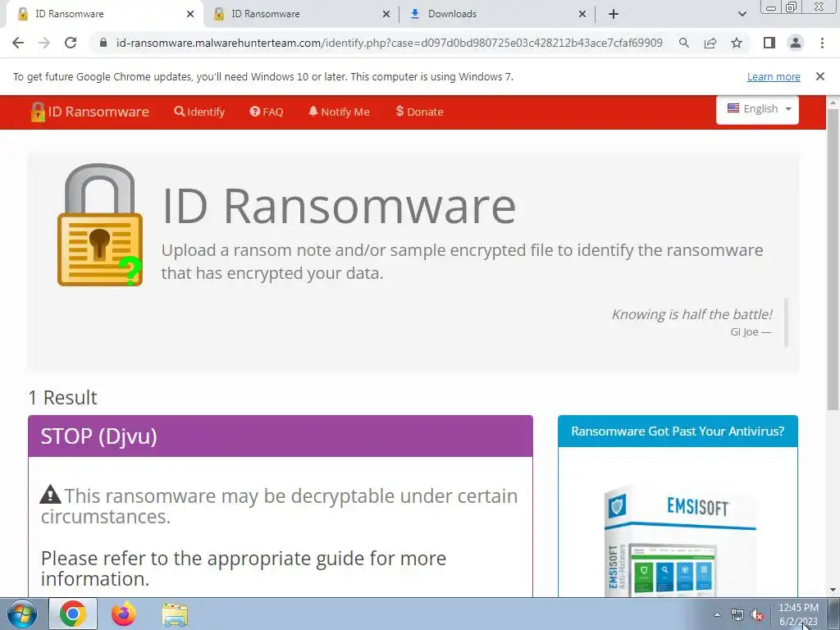This screenshot has height=630, width=840.
Task: Click the Chrome taskbar icon
Action: (73, 614)
